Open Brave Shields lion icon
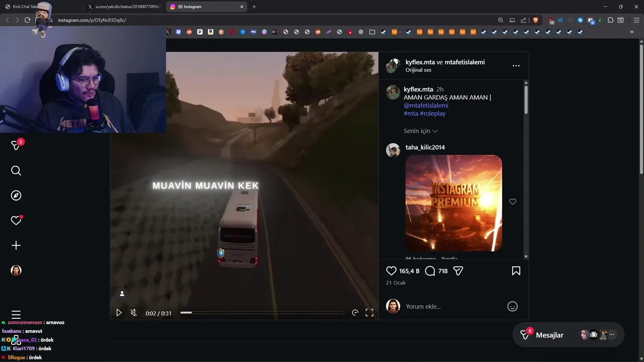The image size is (644, 362). pyautogui.click(x=535, y=20)
